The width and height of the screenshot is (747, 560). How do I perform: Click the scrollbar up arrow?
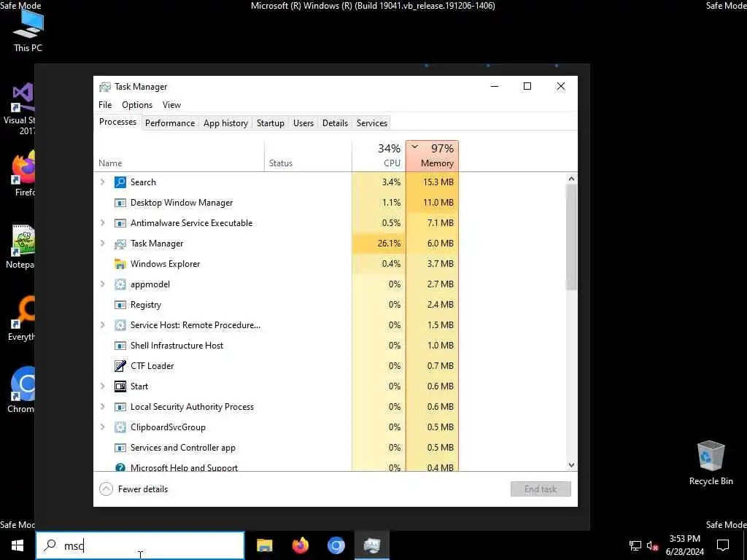[571, 179]
